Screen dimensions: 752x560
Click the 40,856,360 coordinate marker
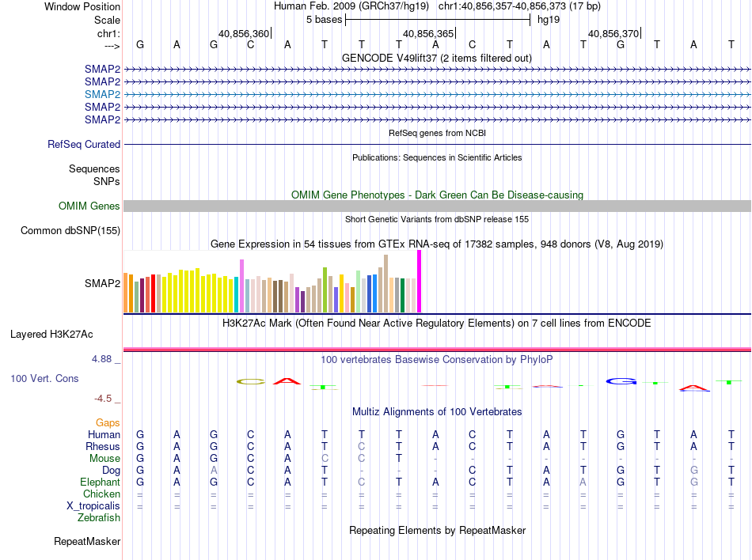[244, 33]
